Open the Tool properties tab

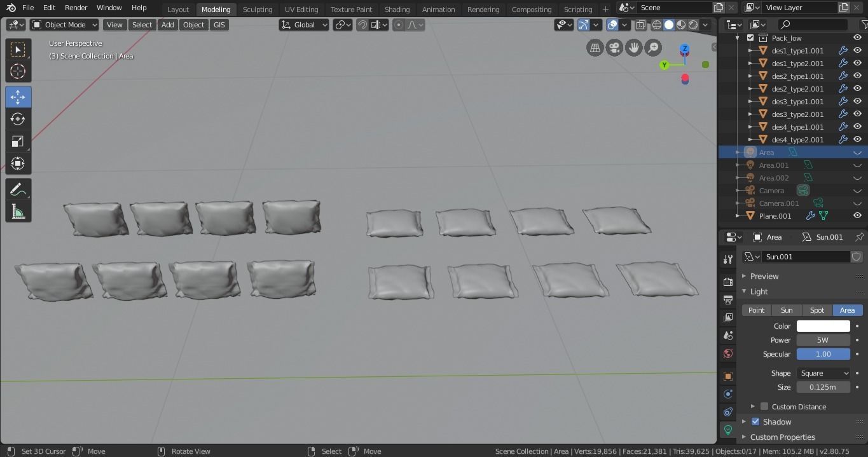[728, 259]
